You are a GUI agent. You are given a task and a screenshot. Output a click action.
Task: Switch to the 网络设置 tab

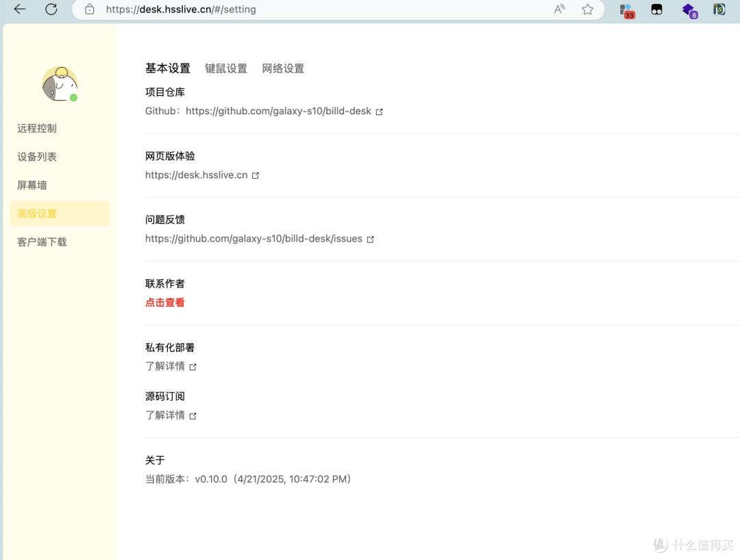pos(283,68)
